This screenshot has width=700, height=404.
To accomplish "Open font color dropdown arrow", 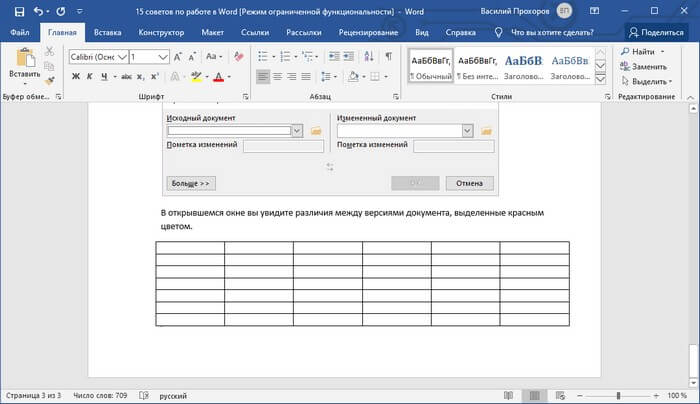I will 229,77.
